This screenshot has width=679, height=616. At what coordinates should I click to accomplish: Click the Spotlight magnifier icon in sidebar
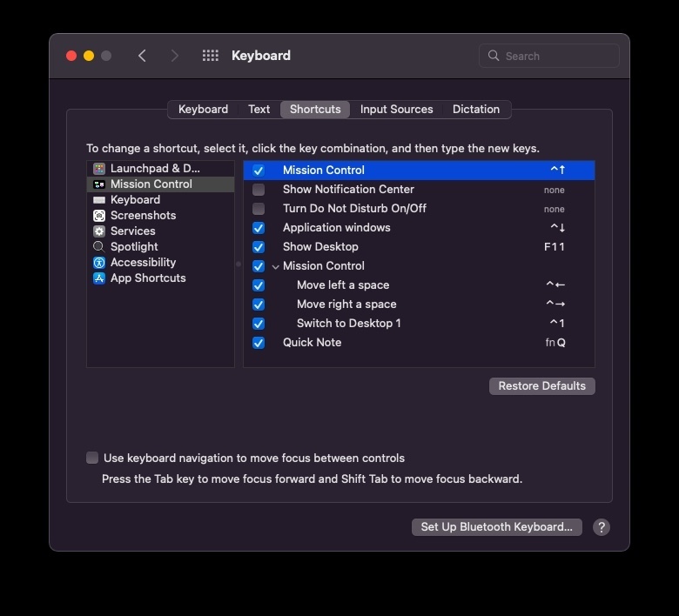tap(99, 247)
